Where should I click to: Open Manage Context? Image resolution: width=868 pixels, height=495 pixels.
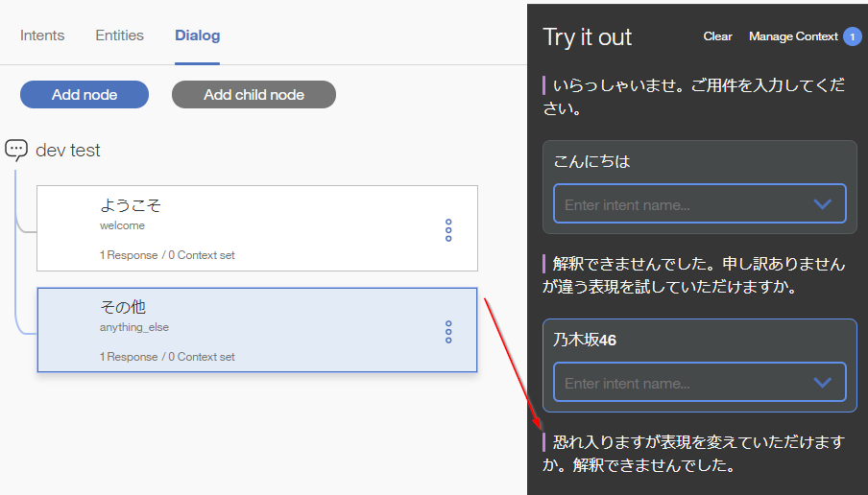point(793,36)
